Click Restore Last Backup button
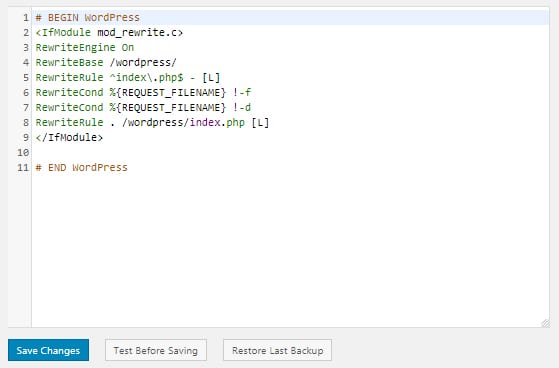This screenshot has width=559, height=368. (277, 350)
